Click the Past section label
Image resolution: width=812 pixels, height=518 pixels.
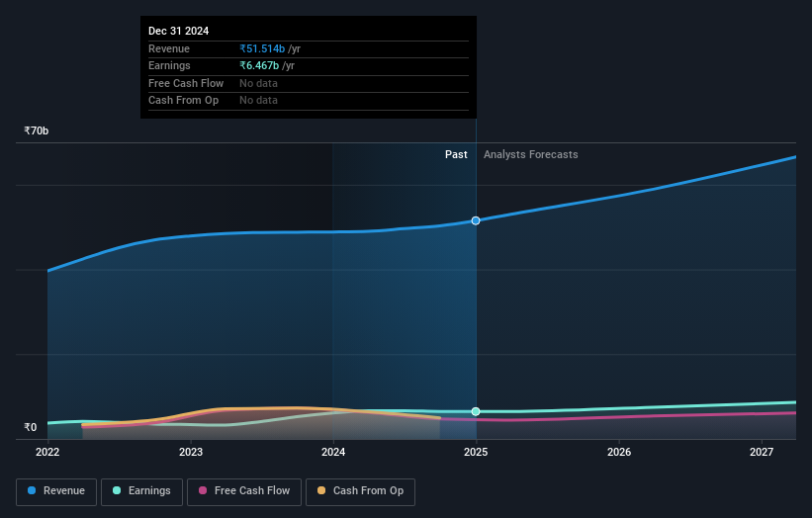click(456, 154)
